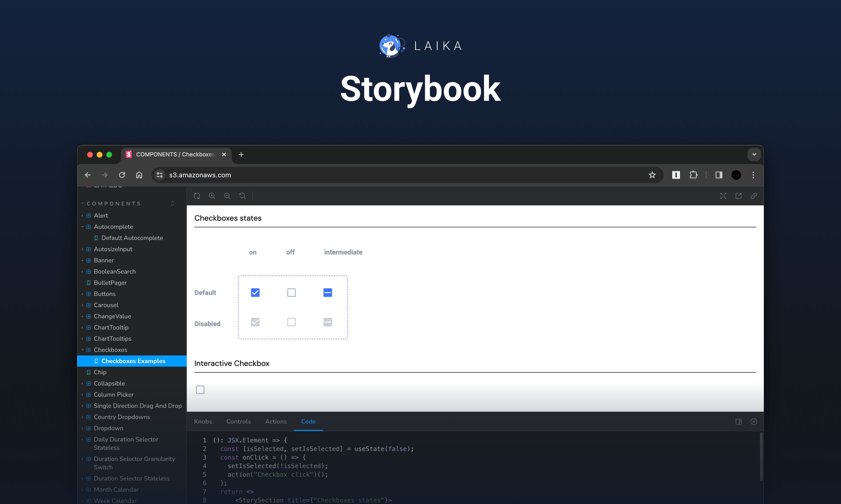Go full screen with the canvas
The image size is (841, 504).
[x=723, y=196]
